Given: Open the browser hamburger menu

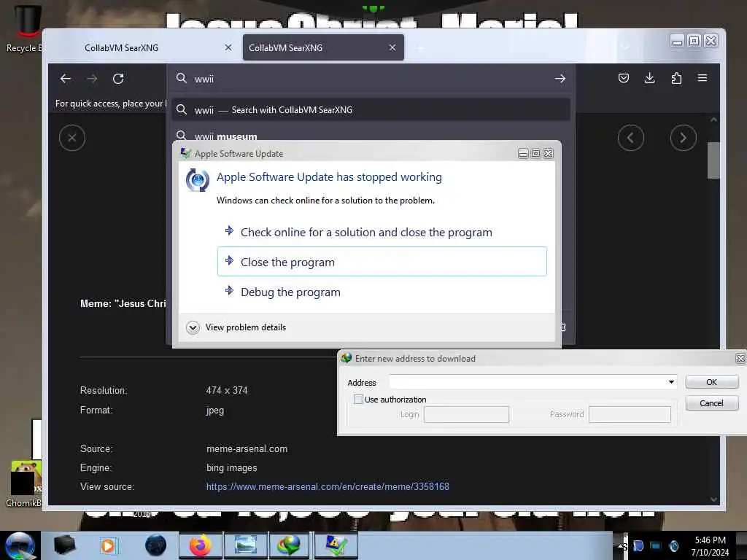Looking at the screenshot, I should (x=703, y=78).
